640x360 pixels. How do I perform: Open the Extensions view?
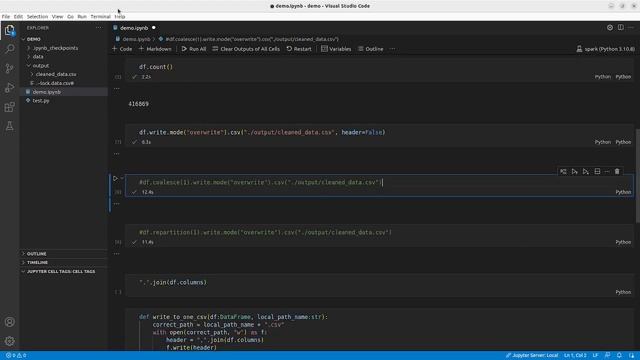point(9,107)
